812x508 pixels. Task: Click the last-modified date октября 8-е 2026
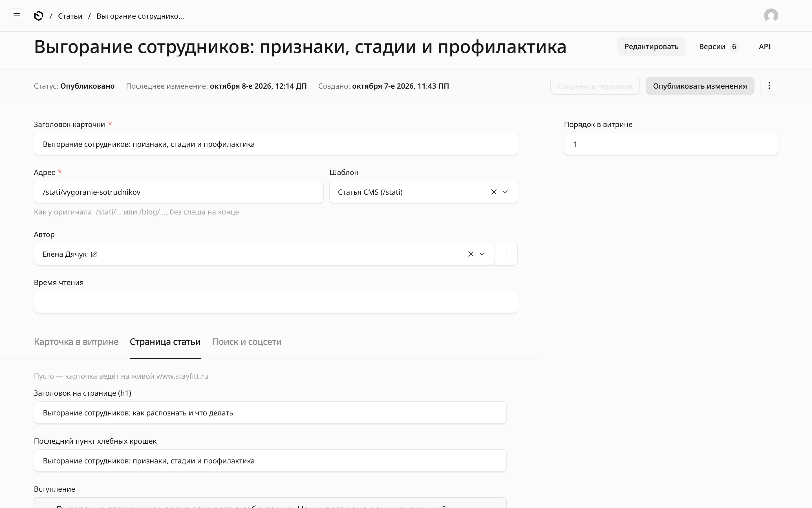click(258, 86)
